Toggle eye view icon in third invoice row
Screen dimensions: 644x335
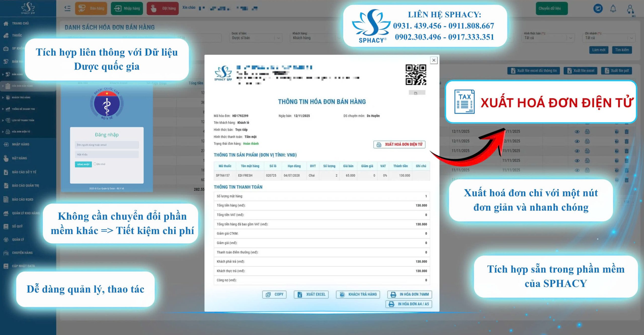click(x=577, y=151)
